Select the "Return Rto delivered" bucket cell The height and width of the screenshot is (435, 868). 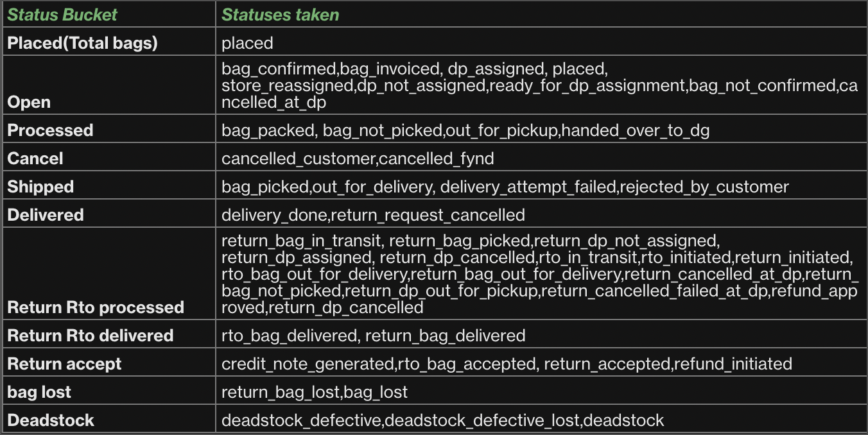coord(91,336)
